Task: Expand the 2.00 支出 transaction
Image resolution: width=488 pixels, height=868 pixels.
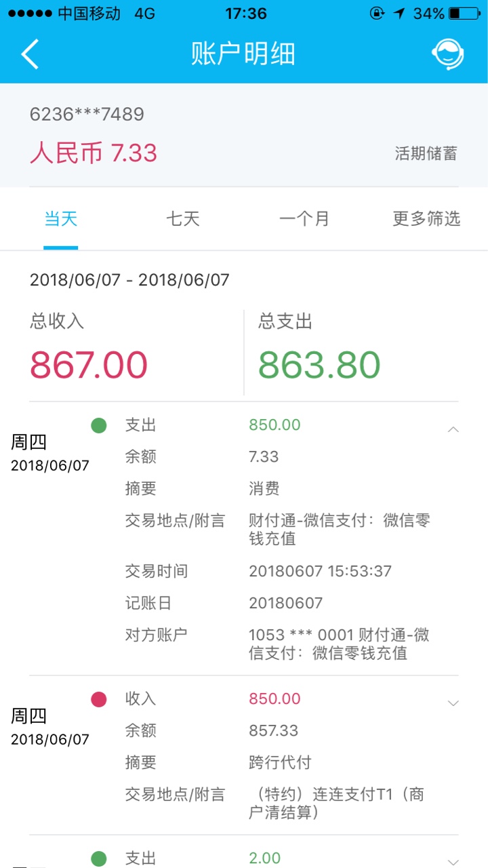Action: point(453,862)
